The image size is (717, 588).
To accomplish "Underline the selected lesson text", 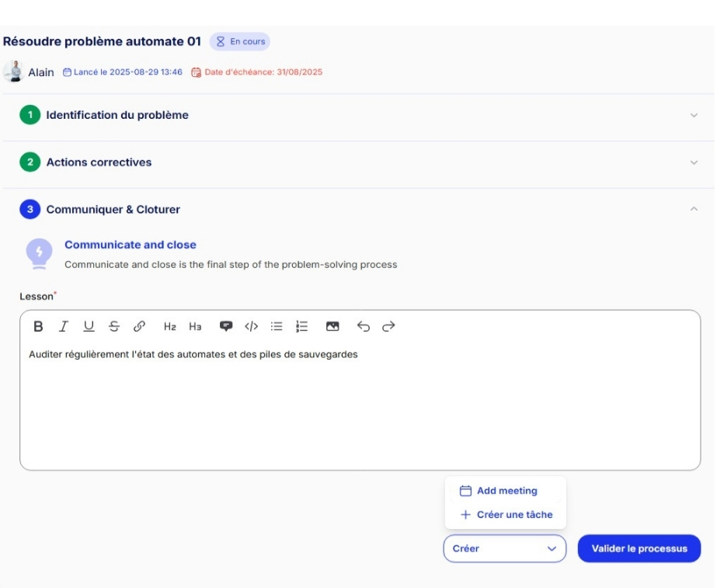I will coord(89,327).
